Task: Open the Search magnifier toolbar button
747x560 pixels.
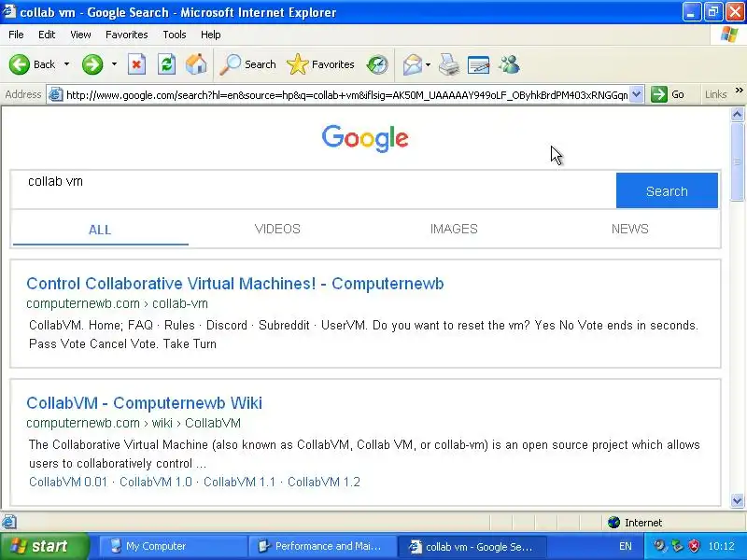Action: click(x=247, y=64)
